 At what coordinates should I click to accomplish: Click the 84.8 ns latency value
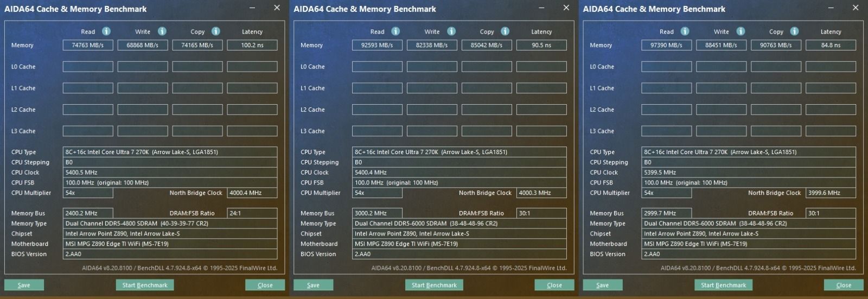click(831, 45)
